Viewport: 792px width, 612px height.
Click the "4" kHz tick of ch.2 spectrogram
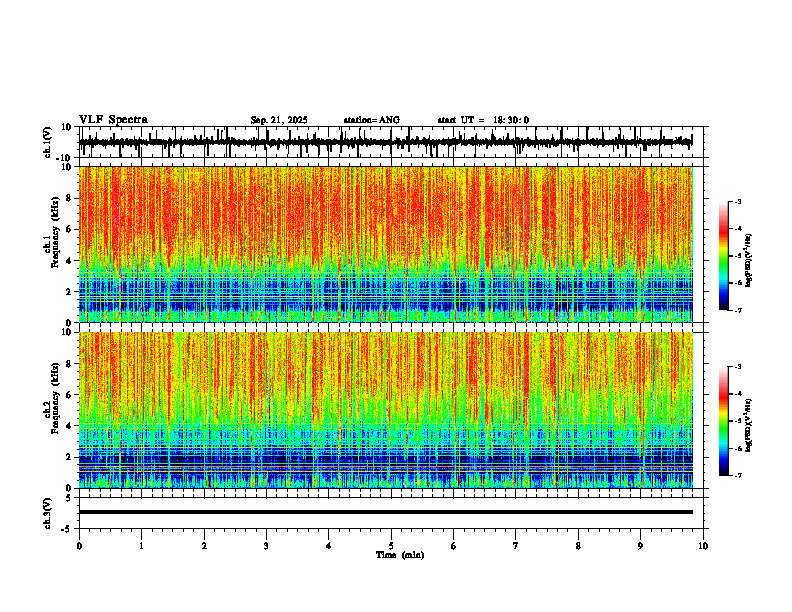pyautogui.click(x=70, y=427)
